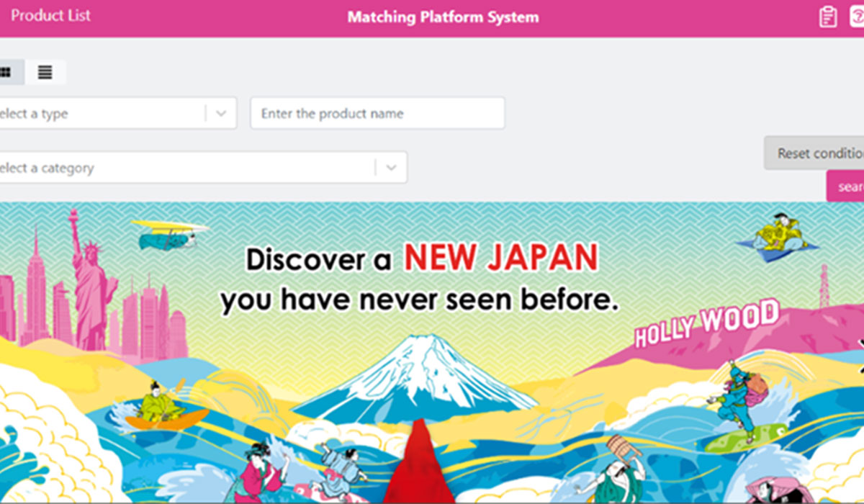Click the pink search button

pos(845,186)
